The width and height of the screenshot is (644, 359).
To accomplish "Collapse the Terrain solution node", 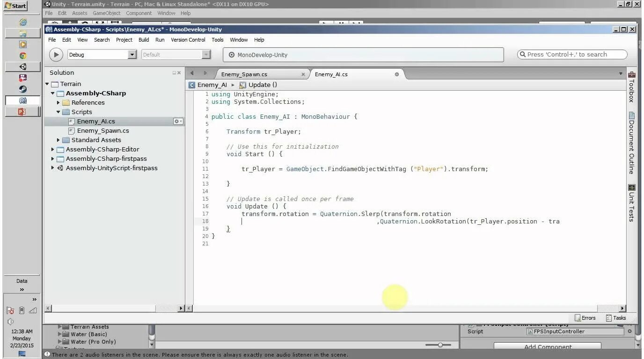I will [x=47, y=84].
